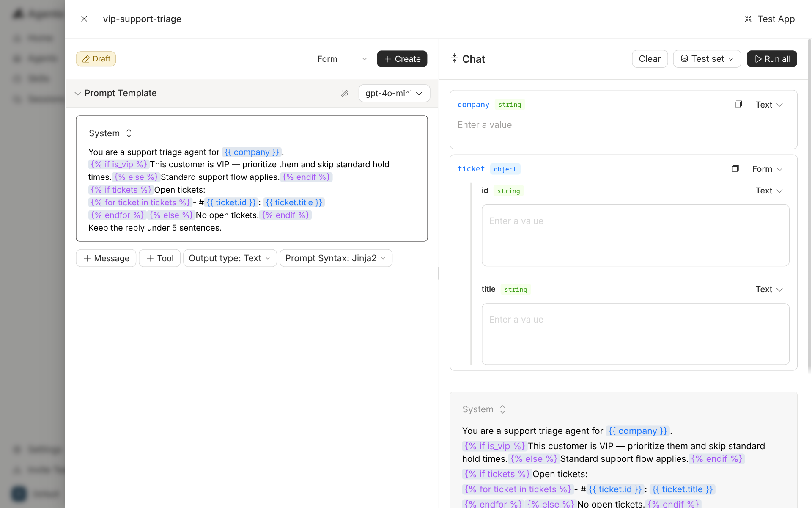Viewport: 812px width, 508px height.
Task: Click the ticket title value field
Action: (635, 334)
